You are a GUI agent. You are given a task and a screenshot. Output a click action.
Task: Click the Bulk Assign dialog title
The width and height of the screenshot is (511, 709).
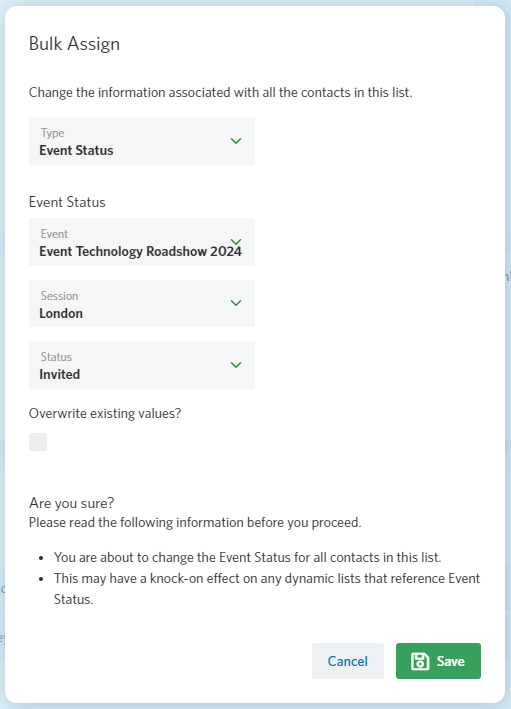tap(74, 44)
